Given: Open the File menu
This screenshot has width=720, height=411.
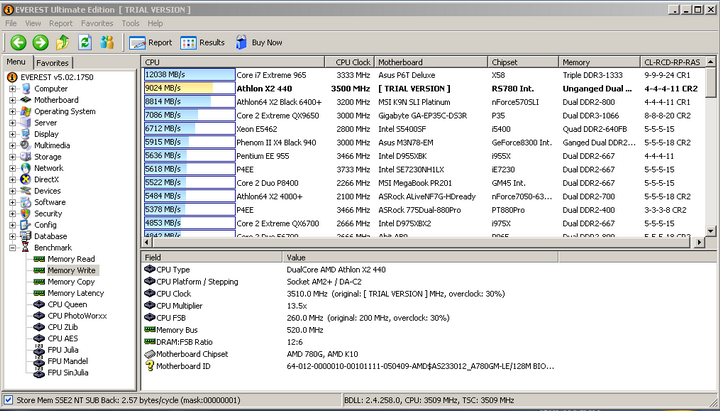Looking at the screenshot, I should click(x=11, y=23).
